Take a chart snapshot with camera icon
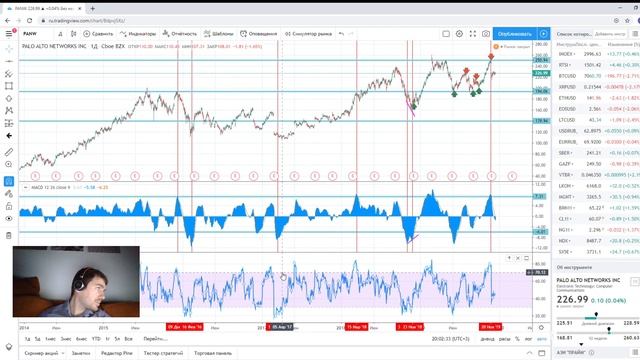 [x=486, y=33]
